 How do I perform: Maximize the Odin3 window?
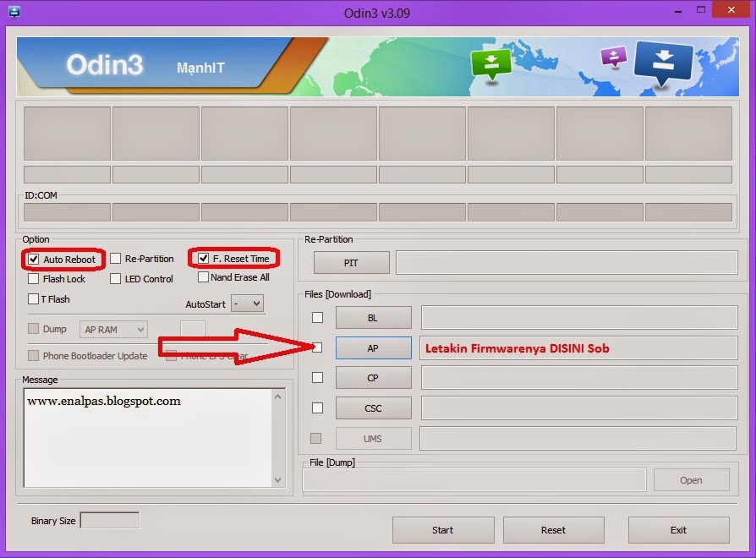[x=701, y=10]
